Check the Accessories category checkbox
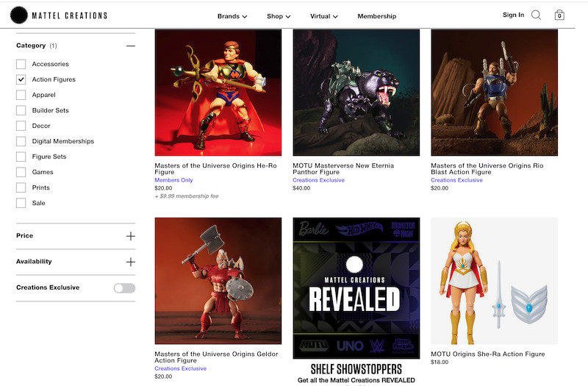The height and width of the screenshot is (386, 588). (x=21, y=64)
